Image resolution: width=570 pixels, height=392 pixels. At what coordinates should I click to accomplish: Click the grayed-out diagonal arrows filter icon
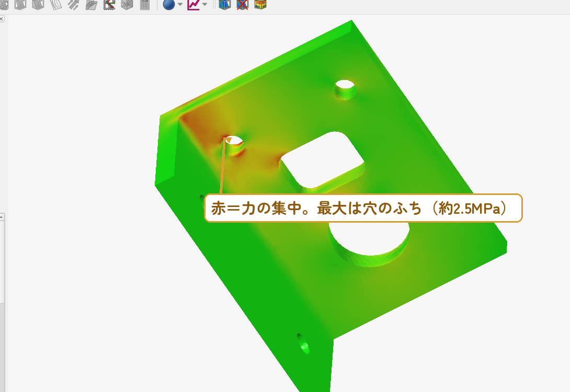tap(73, 4)
